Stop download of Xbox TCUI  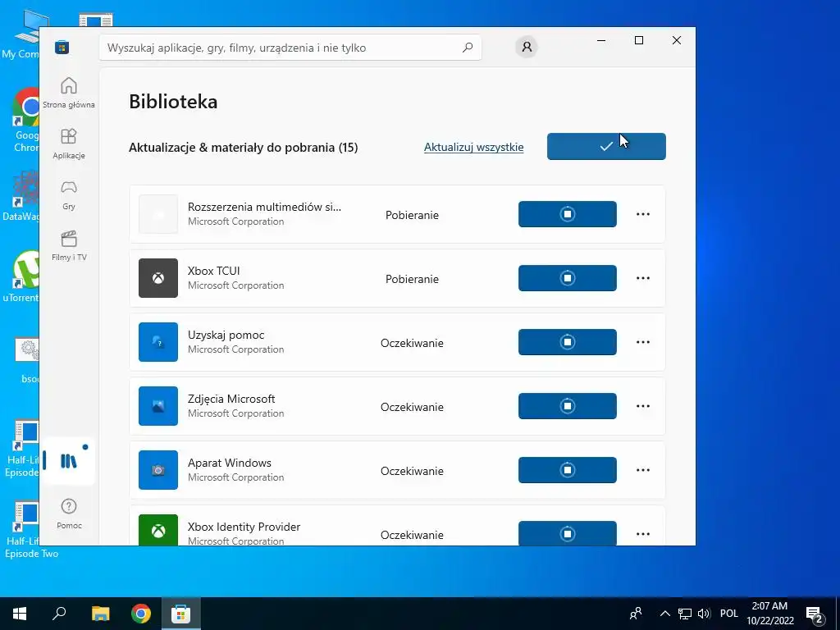click(568, 278)
